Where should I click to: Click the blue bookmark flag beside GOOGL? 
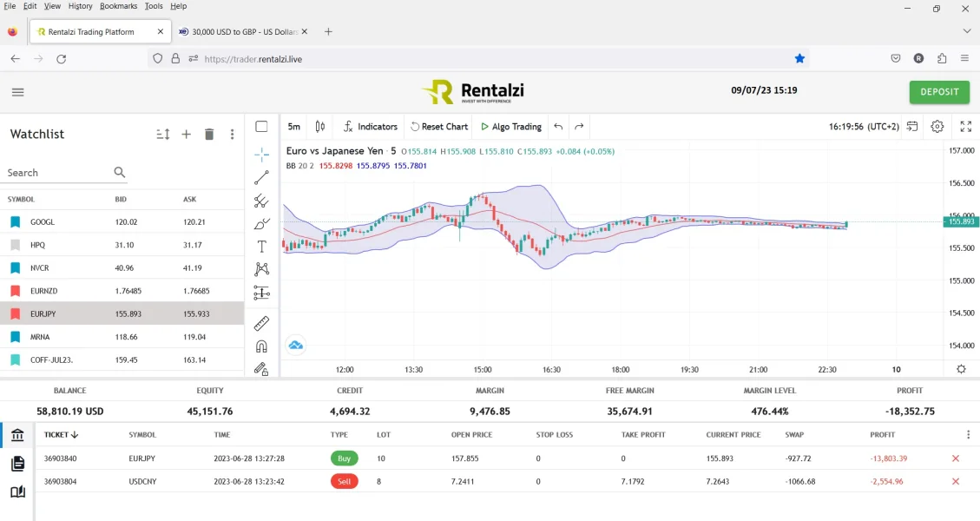tap(16, 222)
